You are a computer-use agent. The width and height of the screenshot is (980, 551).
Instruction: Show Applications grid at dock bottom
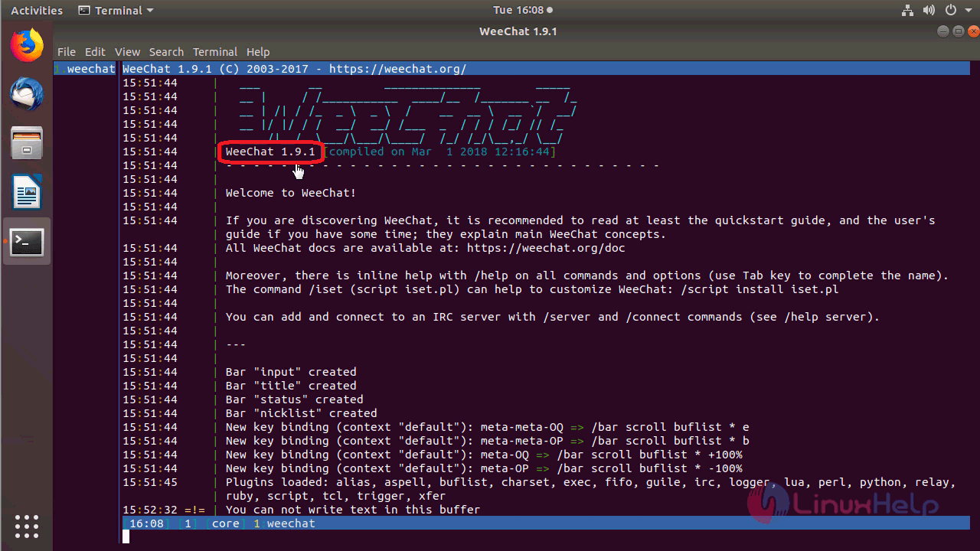(x=27, y=526)
